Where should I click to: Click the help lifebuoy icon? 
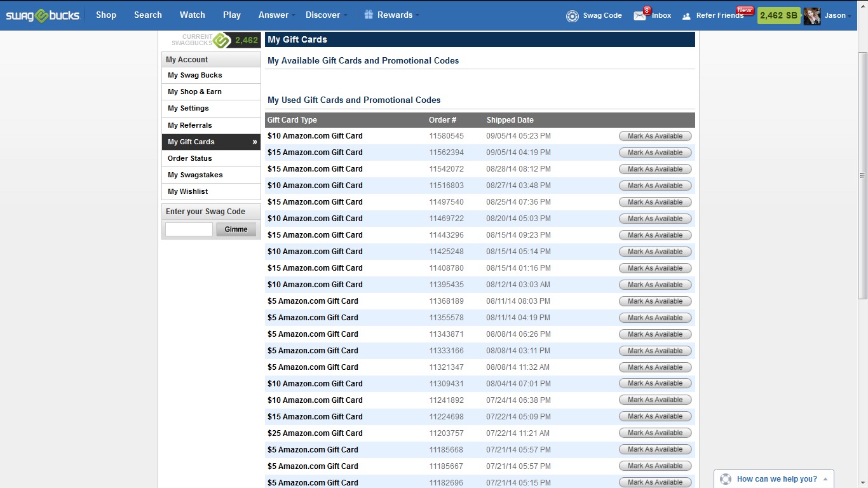pyautogui.click(x=726, y=479)
